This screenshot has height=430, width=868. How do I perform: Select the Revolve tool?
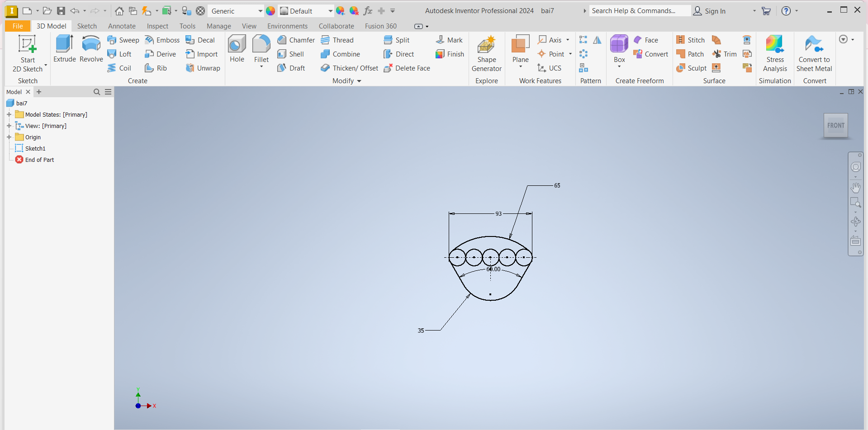point(91,48)
